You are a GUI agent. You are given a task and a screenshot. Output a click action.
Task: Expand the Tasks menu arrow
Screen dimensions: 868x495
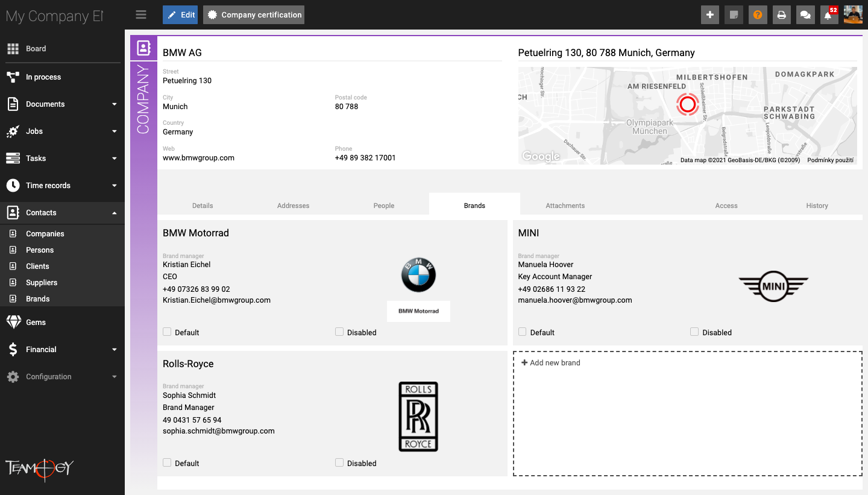click(x=115, y=159)
